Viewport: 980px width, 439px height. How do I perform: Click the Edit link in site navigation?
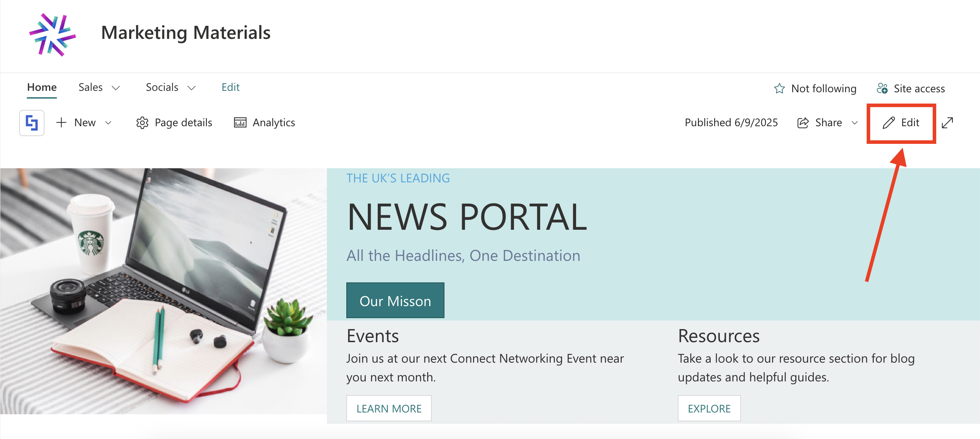pyautogui.click(x=231, y=87)
